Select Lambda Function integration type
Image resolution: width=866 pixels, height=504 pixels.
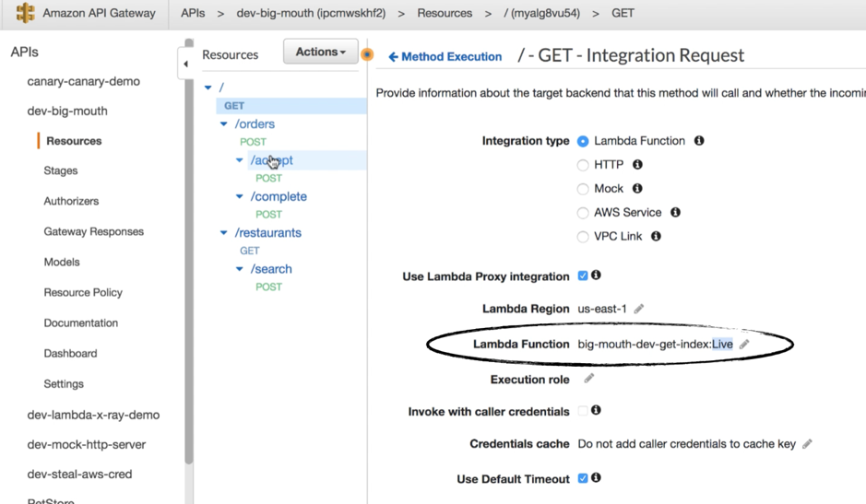[x=583, y=141]
